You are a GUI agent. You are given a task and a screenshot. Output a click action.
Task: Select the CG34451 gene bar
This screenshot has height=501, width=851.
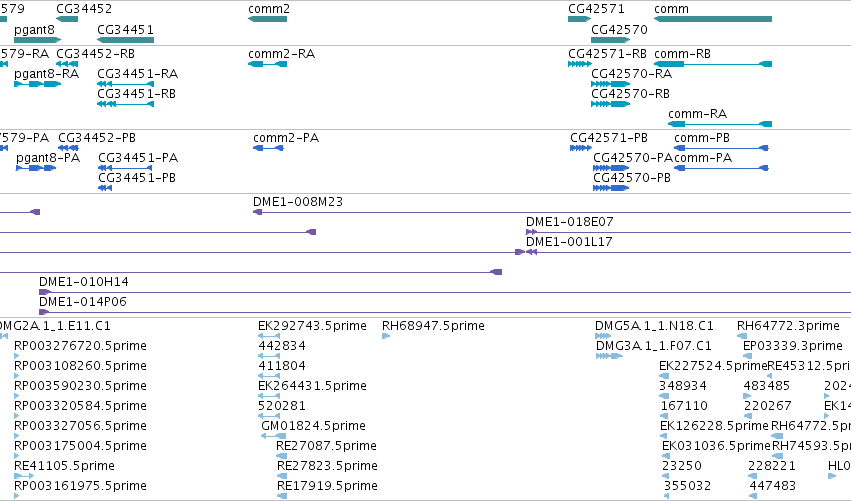(125, 40)
